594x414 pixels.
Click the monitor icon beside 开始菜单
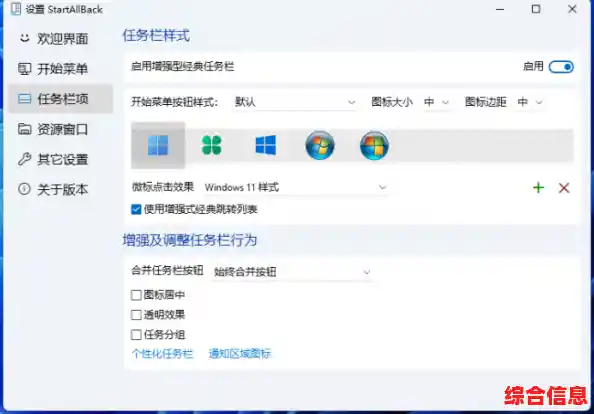(x=25, y=69)
